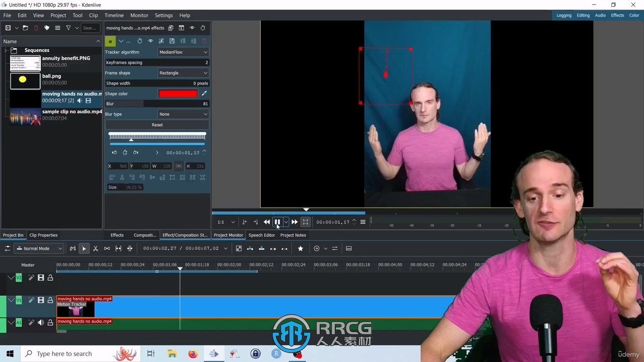Image resolution: width=644 pixels, height=362 pixels.
Task: Activate the multicam move tool icon
Action: pos(130,248)
